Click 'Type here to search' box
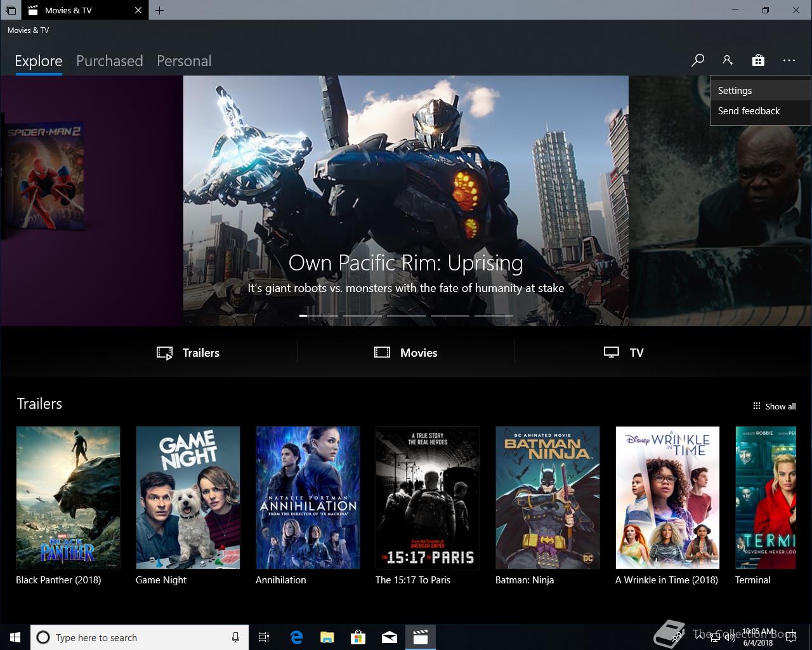Viewport: 812px width, 650px height. (x=140, y=637)
